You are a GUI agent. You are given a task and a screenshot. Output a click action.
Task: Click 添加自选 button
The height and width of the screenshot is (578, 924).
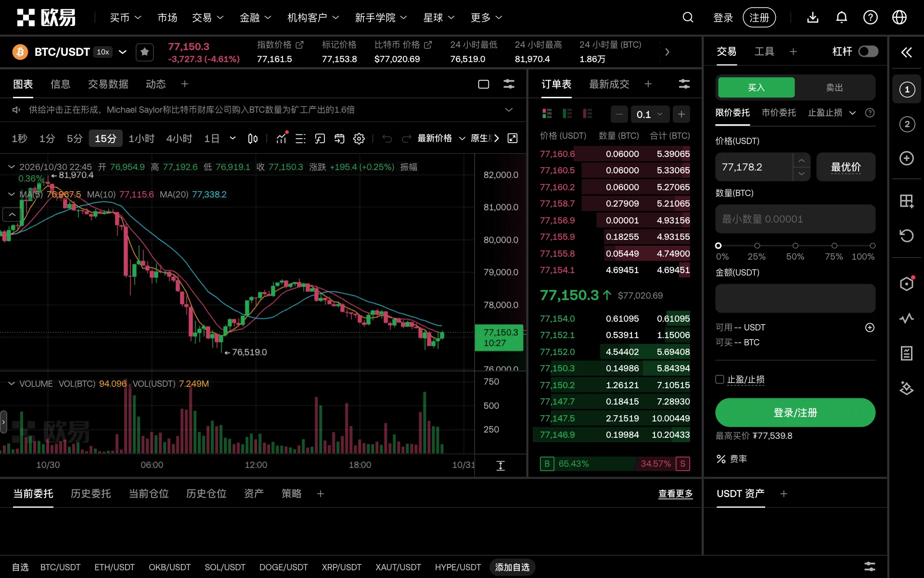pos(512,567)
